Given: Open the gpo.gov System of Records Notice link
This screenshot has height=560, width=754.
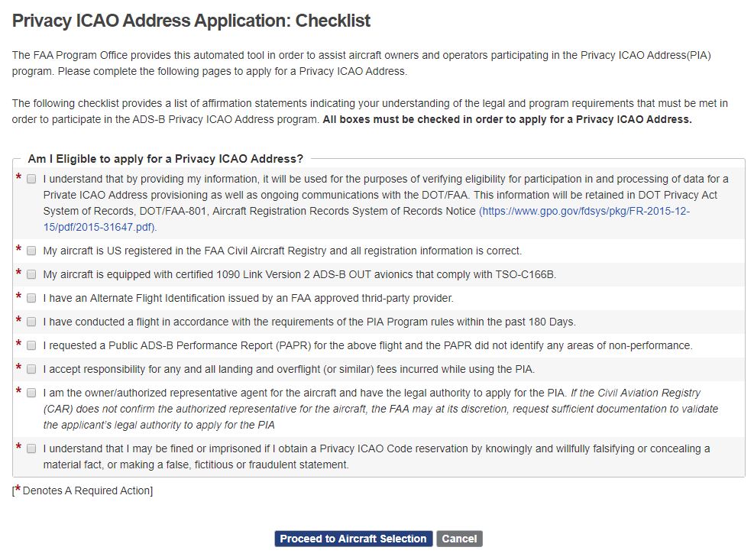Looking at the screenshot, I should [x=584, y=212].
